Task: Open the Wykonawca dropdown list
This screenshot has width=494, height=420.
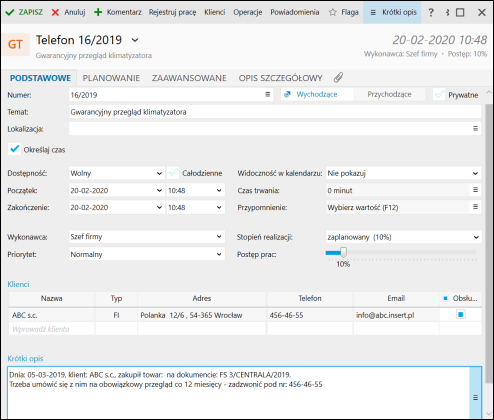Action: coord(219,237)
